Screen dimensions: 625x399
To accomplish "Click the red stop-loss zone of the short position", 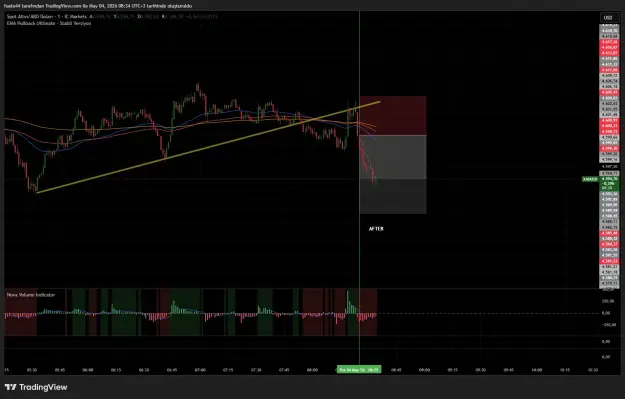I will [x=393, y=116].
